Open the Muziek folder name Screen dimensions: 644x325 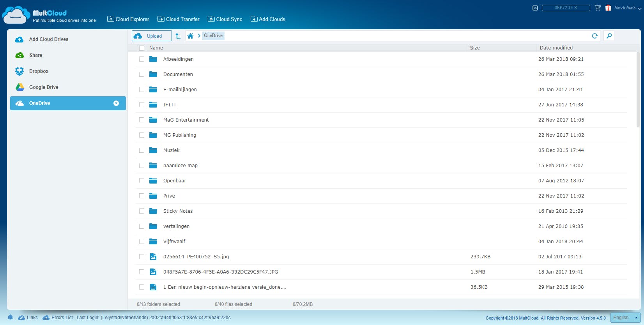(172, 150)
